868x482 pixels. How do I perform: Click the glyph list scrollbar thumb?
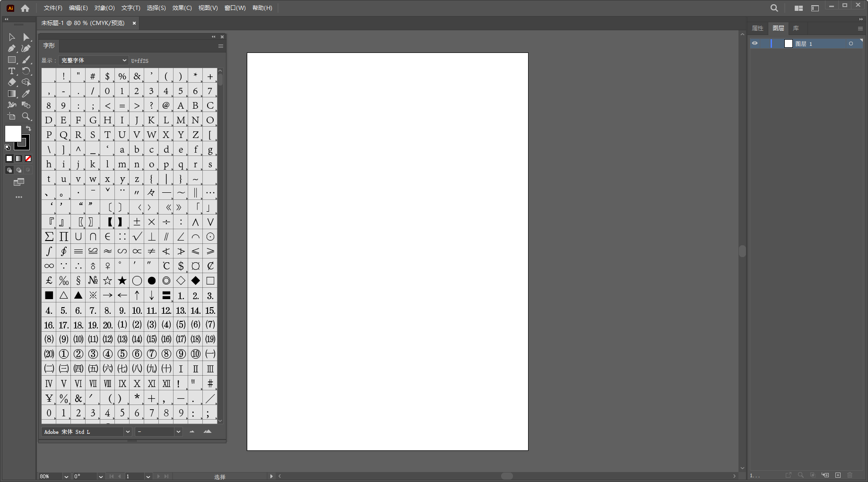point(220,79)
